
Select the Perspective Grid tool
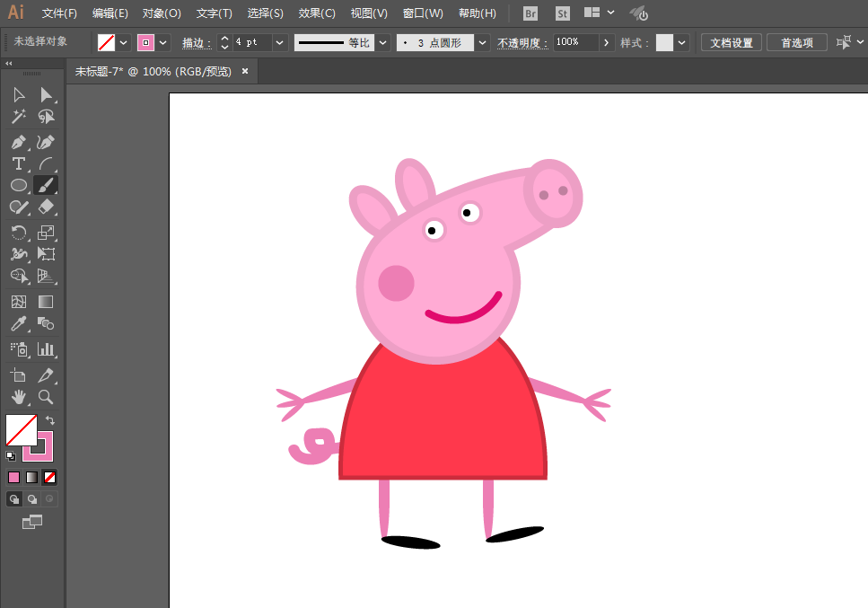click(46, 276)
